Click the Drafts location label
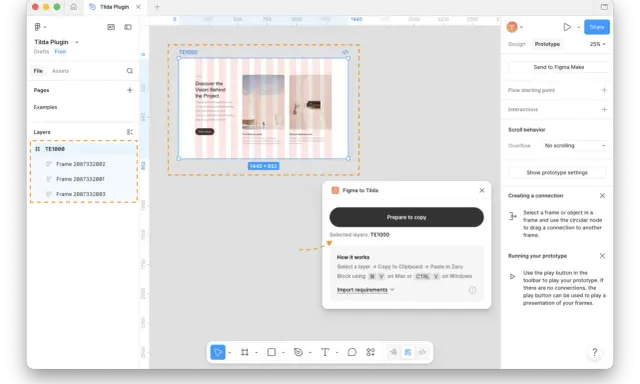The image size is (640, 384). coord(41,51)
